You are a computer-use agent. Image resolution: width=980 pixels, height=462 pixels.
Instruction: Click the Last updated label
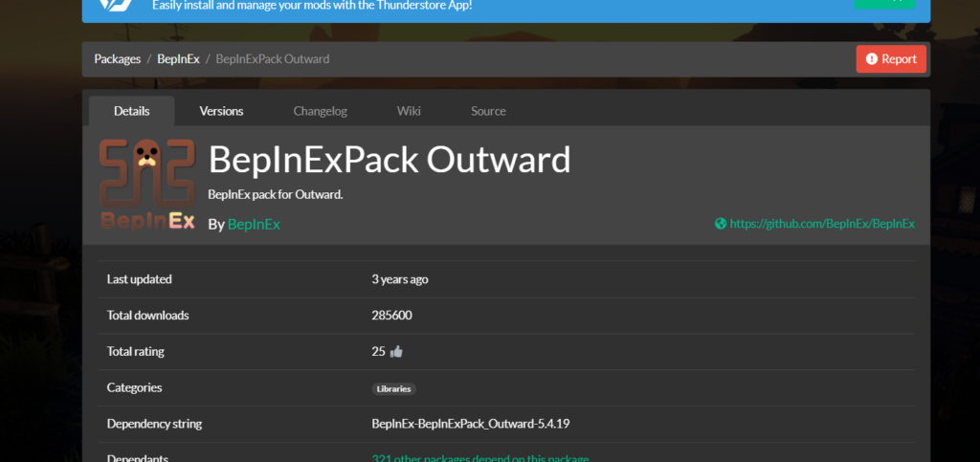pyautogui.click(x=140, y=279)
